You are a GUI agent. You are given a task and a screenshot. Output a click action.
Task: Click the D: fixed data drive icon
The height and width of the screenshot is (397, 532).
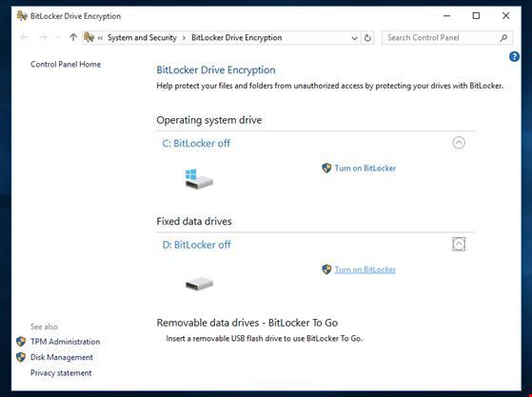[x=199, y=284]
